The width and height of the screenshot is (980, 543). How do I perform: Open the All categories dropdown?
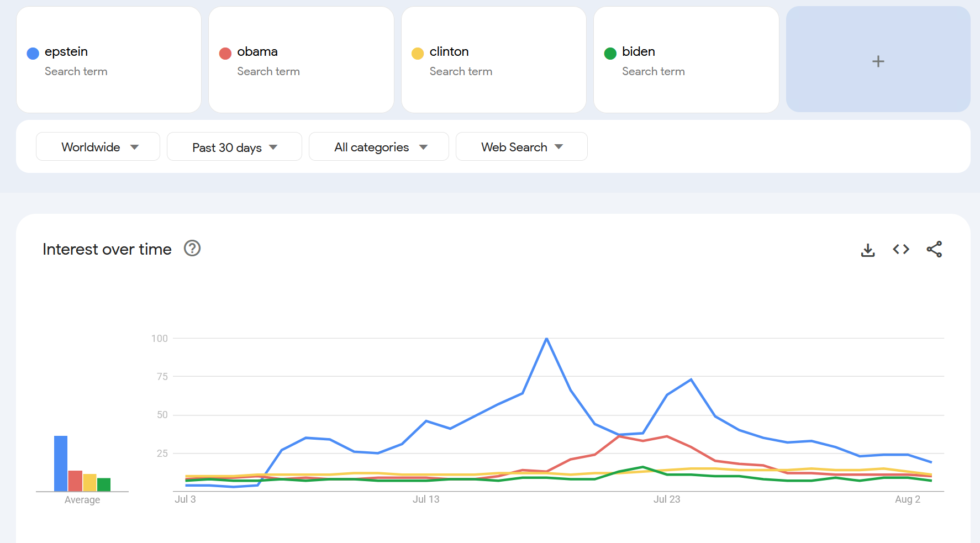tap(379, 146)
